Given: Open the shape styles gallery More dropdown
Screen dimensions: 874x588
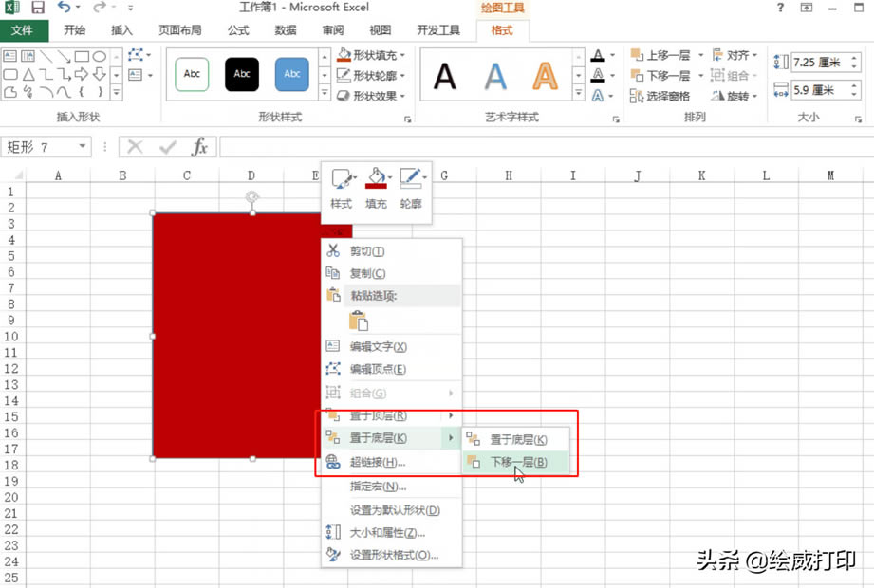Looking at the screenshot, I should coord(325,92).
